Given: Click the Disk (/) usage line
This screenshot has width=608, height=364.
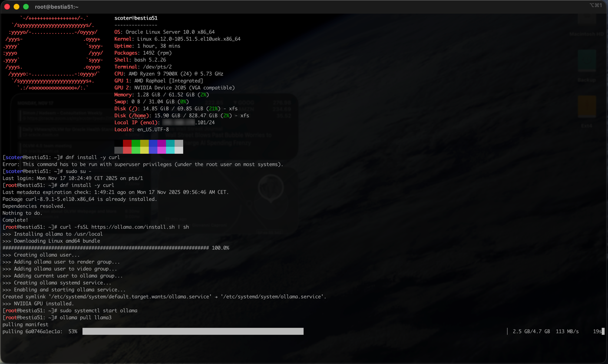Looking at the screenshot, I should 176,109.
